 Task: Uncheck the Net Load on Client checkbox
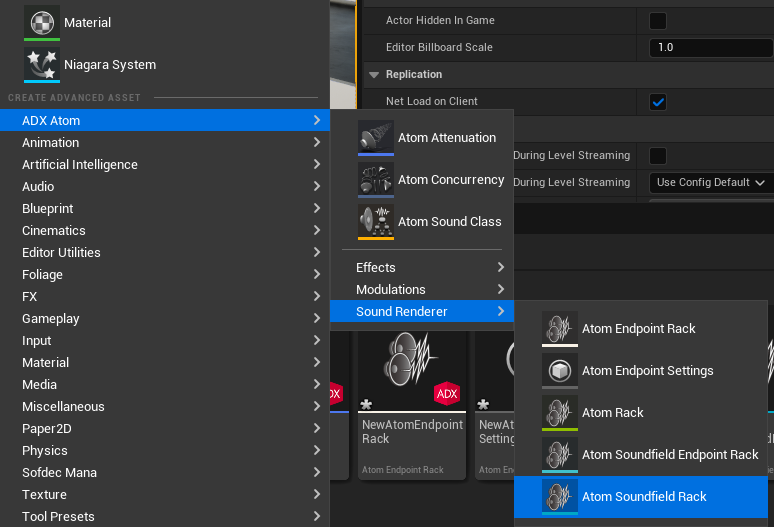point(658,101)
